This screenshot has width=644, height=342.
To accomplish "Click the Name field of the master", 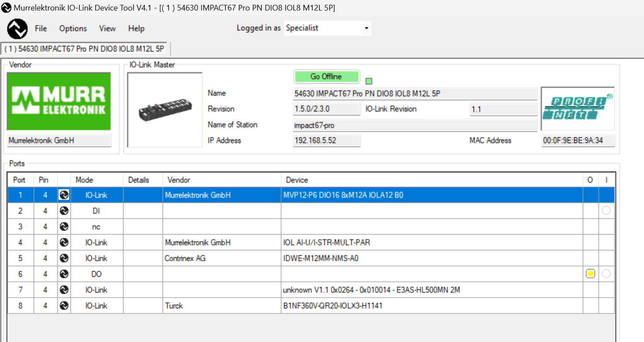I will click(x=415, y=94).
